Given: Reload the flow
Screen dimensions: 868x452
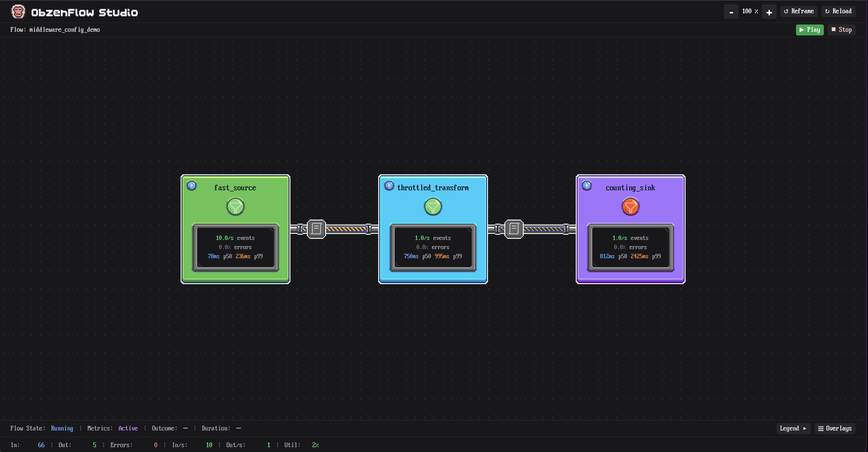Looking at the screenshot, I should [838, 11].
